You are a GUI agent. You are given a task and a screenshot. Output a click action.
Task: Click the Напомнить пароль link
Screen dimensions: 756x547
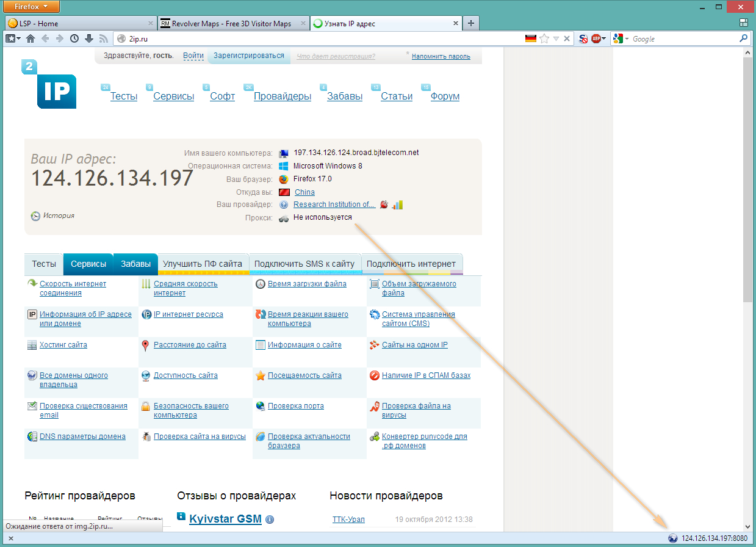coord(441,56)
